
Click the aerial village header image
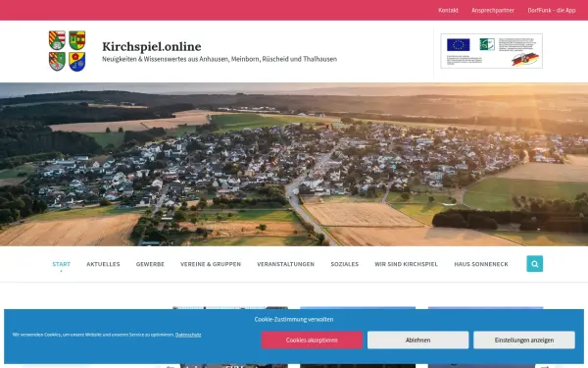294,164
